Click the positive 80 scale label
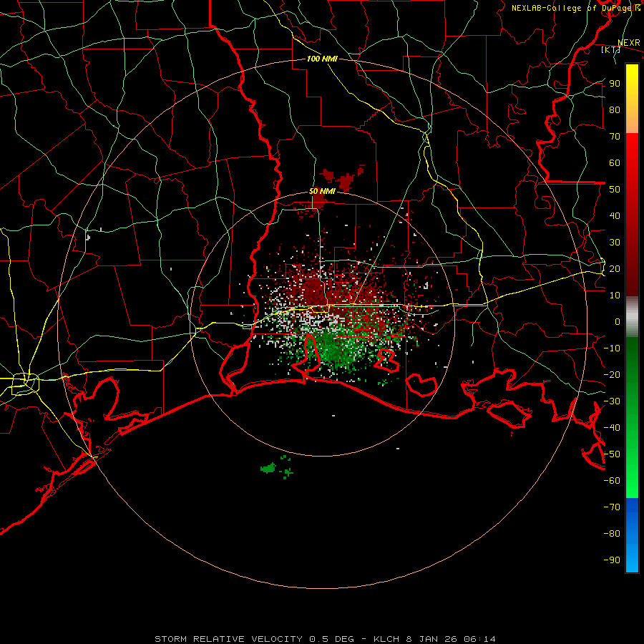644x644 pixels. pos(615,109)
